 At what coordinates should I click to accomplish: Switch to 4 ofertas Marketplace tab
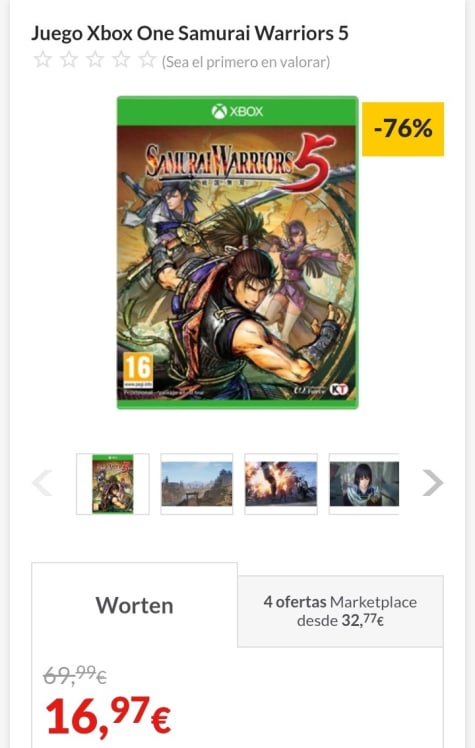pos(341,611)
